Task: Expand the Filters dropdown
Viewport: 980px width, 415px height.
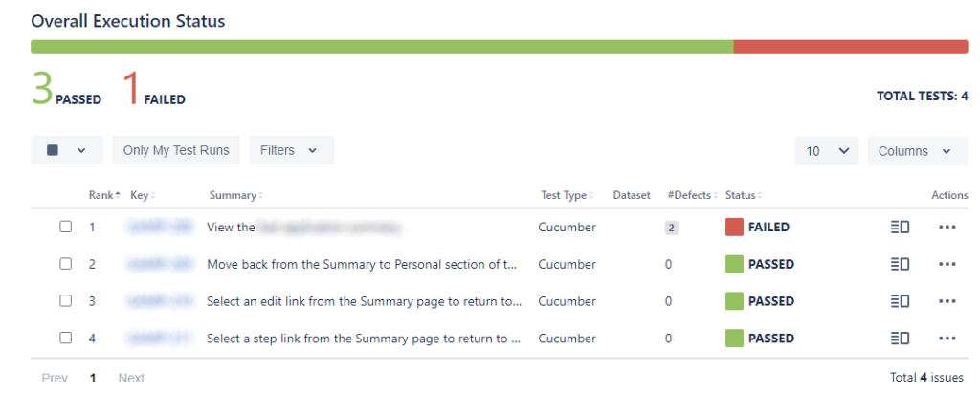Action: [291, 150]
